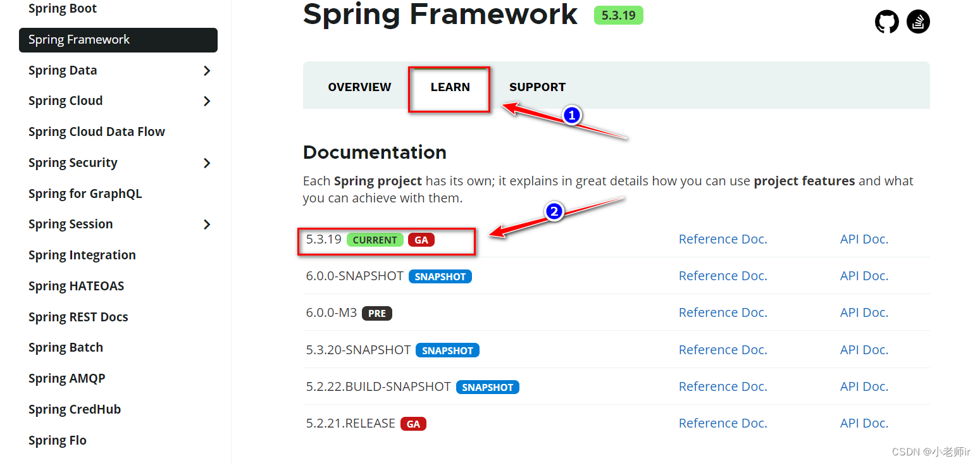The image size is (980, 463).
Task: Open Spring AMQP project page
Action: (x=66, y=378)
